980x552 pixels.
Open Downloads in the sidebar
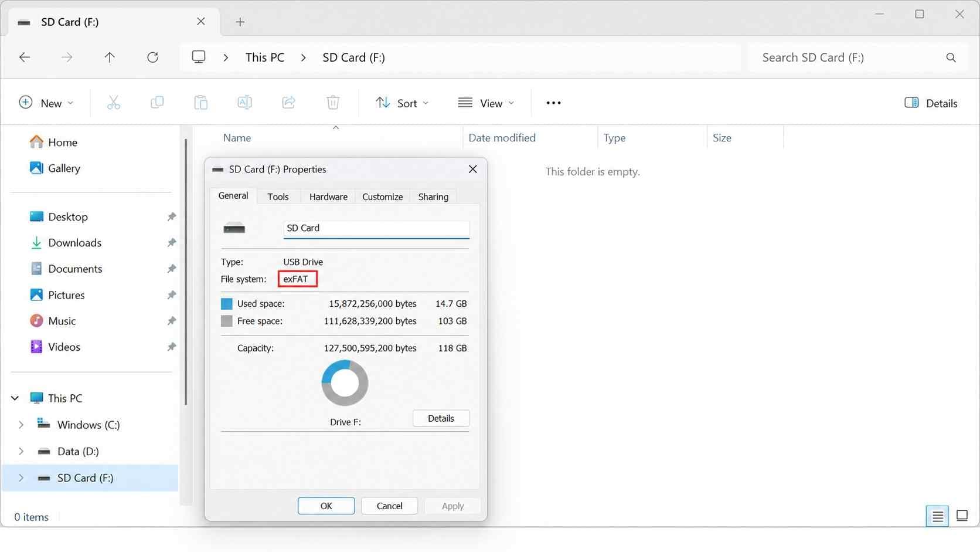pos(65,243)
